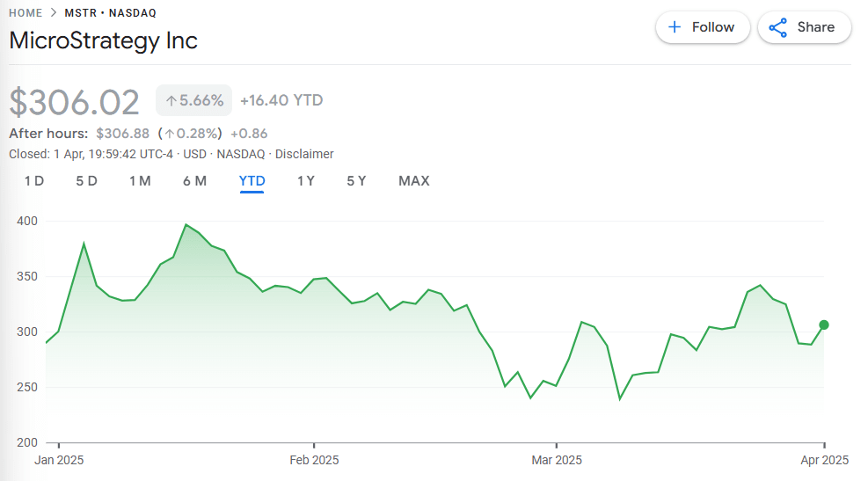Click the HOME breadcrumb link
Viewport: 868px width, 481px height.
pyautogui.click(x=26, y=12)
